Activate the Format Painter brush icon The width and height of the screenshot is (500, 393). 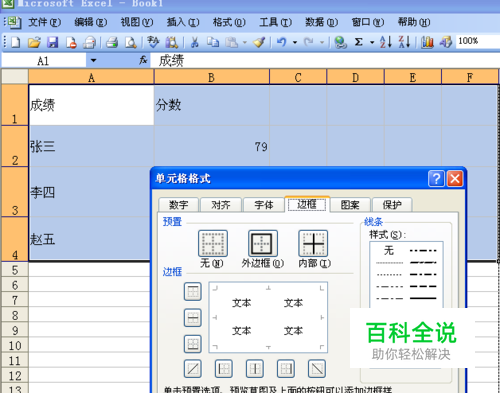click(x=259, y=42)
